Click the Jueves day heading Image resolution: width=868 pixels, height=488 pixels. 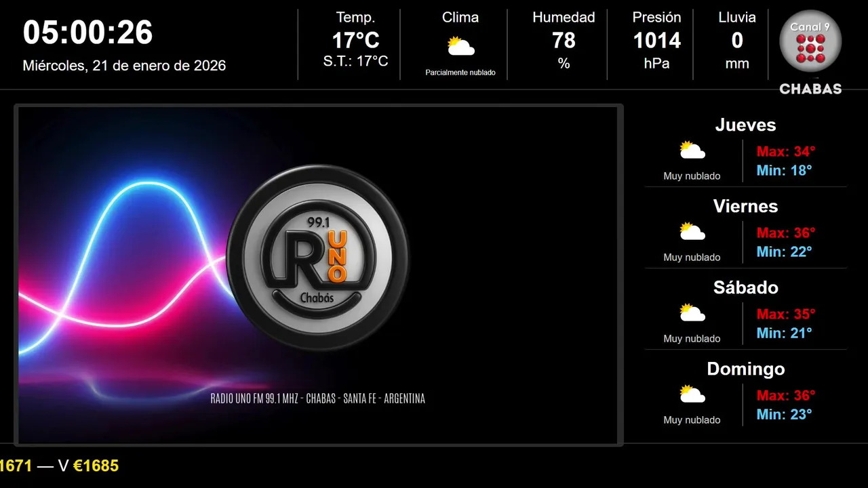745,125
